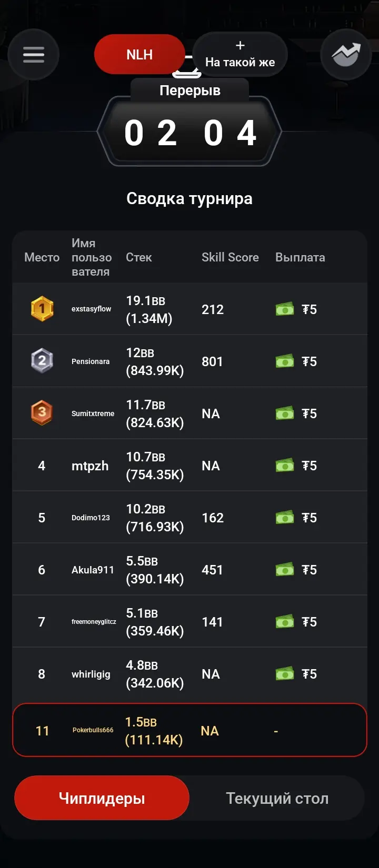Tap the 'На такой же' button
The height and width of the screenshot is (868, 379).
240,55
